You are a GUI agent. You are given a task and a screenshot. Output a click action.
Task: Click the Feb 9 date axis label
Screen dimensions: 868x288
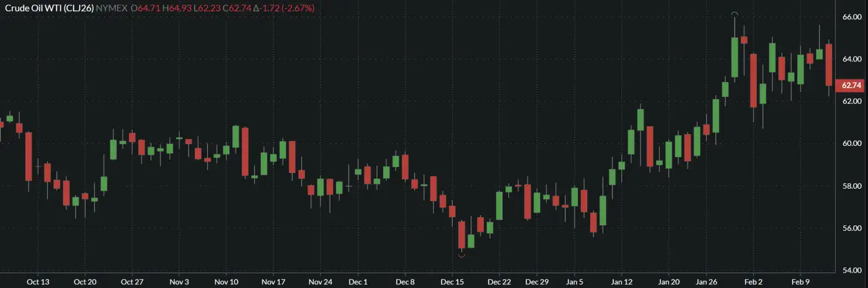(800, 282)
